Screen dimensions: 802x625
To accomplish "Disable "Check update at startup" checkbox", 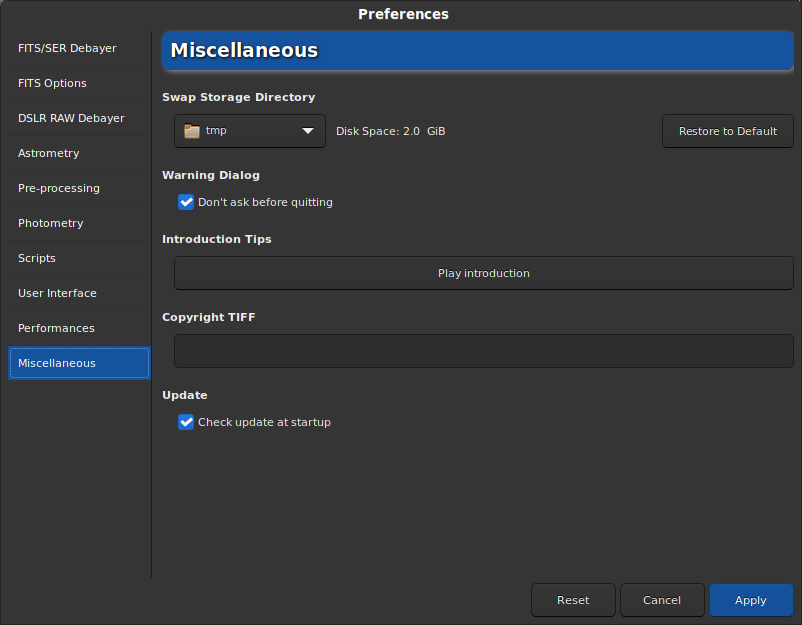I will click(x=186, y=422).
